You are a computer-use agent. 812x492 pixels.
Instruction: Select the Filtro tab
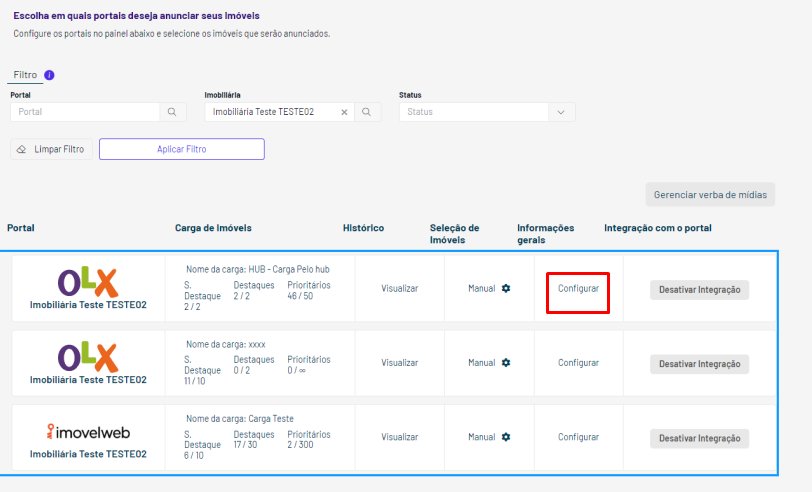(25, 75)
